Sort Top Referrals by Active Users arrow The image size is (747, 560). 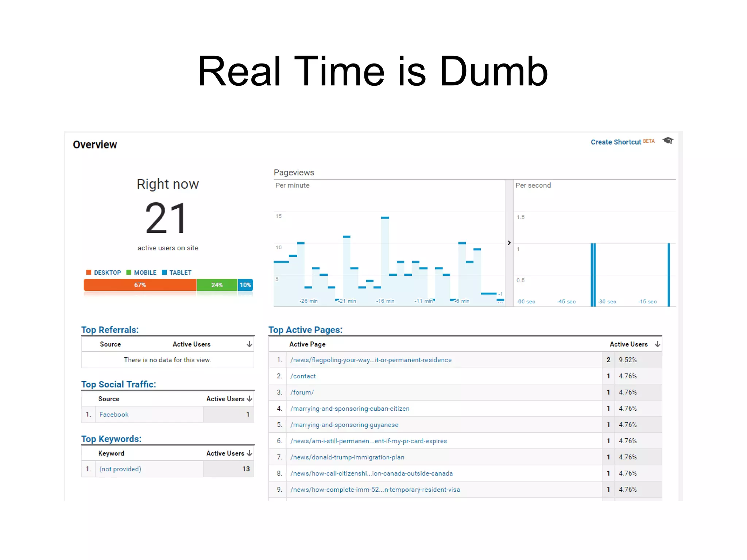[x=249, y=344]
